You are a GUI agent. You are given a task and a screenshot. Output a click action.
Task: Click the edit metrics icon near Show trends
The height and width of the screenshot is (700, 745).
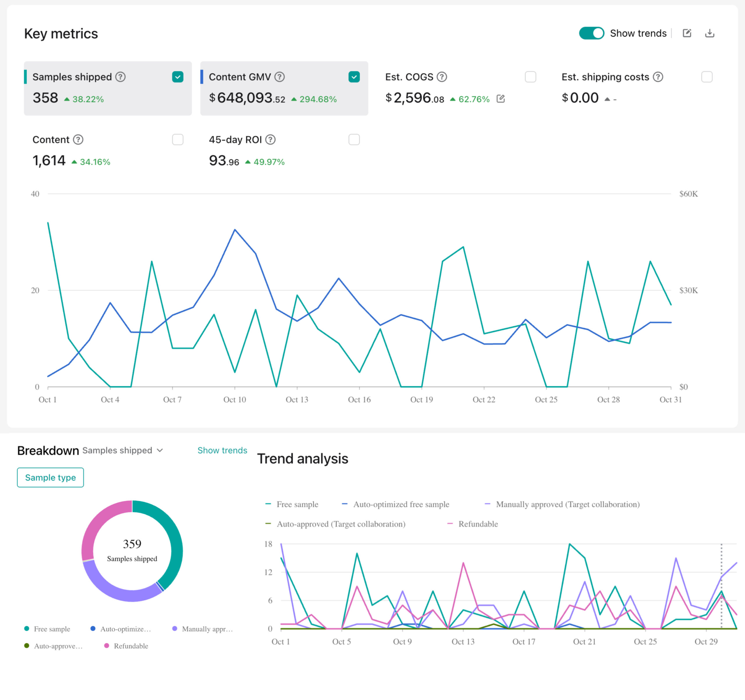tap(687, 33)
